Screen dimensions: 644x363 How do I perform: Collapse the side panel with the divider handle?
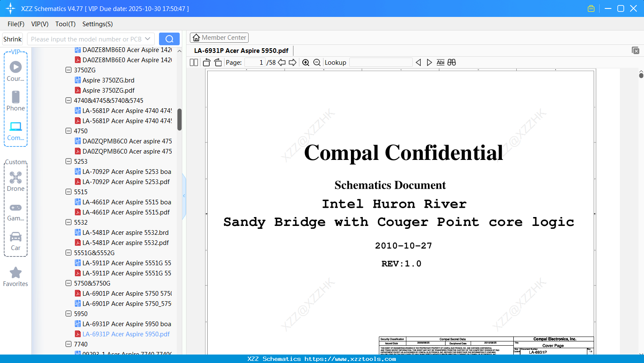click(x=184, y=195)
